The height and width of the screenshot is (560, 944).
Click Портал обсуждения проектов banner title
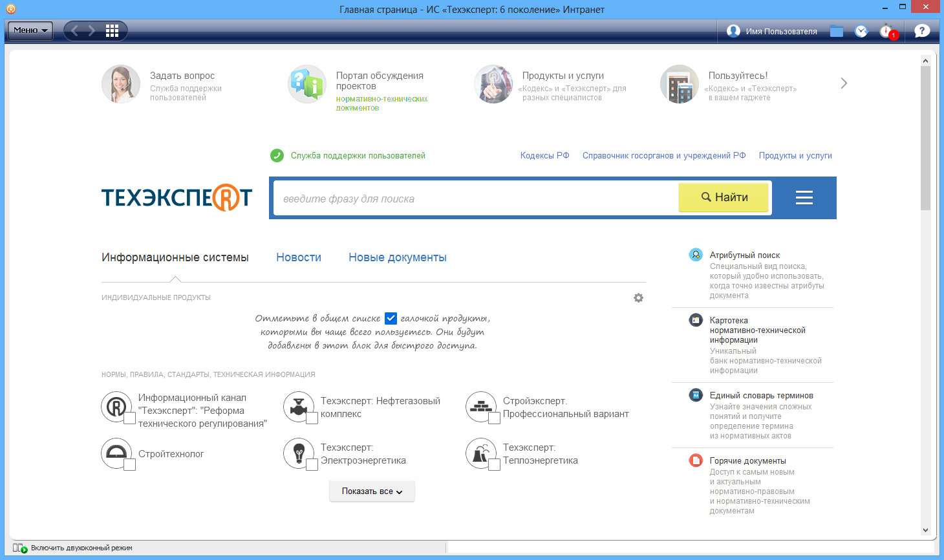coord(380,81)
